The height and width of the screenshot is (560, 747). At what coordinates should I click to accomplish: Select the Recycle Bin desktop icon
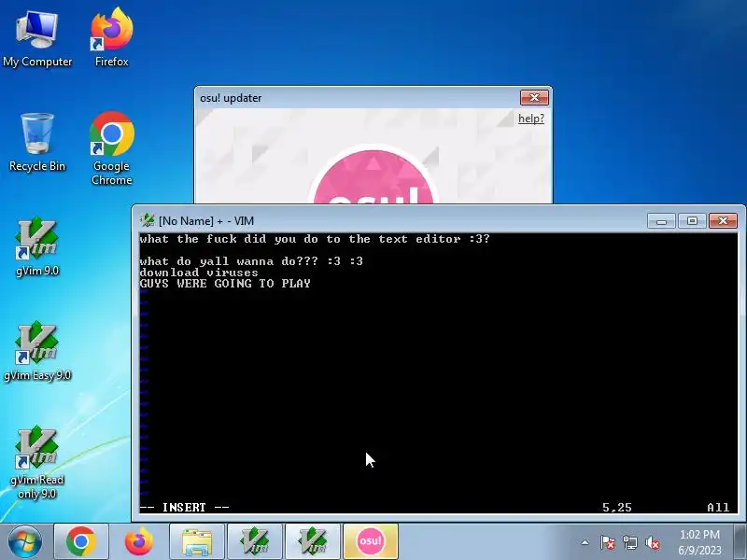point(37,143)
